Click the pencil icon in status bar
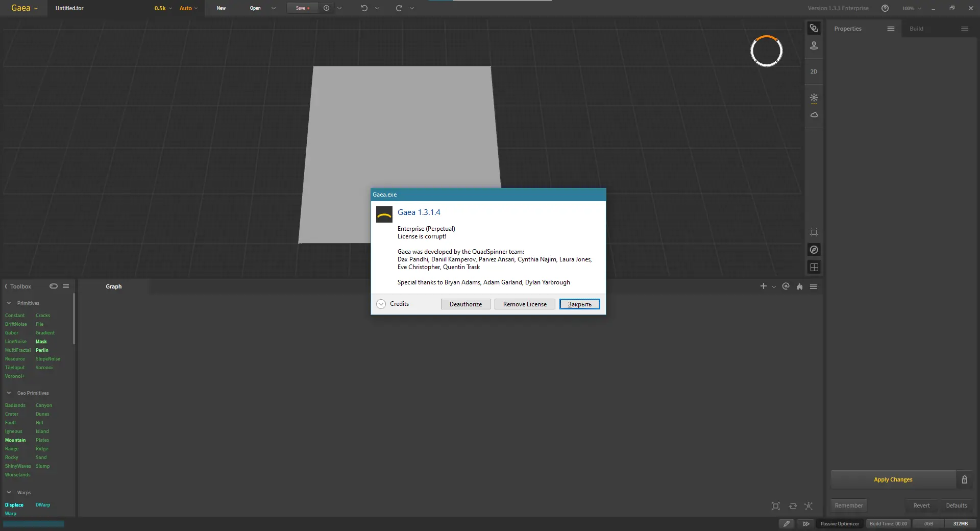 (787, 523)
